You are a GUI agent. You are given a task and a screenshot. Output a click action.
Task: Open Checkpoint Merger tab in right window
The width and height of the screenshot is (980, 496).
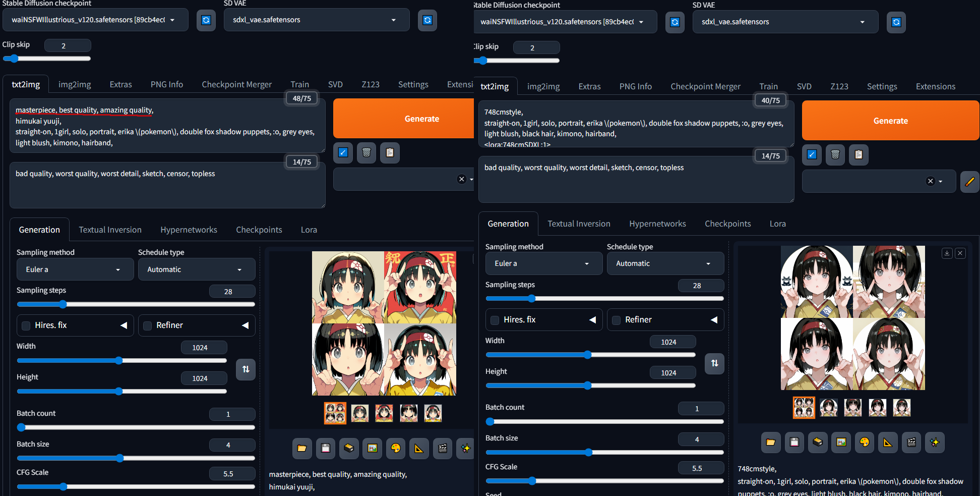coord(705,86)
